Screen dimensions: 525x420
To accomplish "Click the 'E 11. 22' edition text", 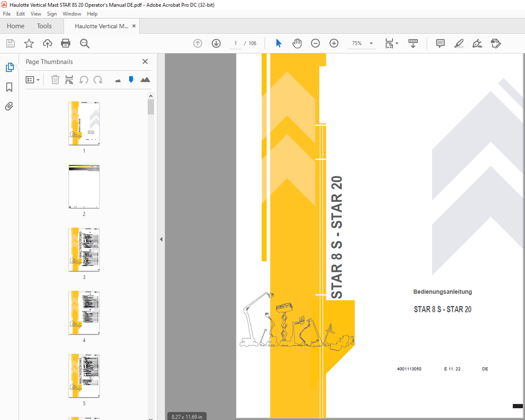I will [452, 369].
